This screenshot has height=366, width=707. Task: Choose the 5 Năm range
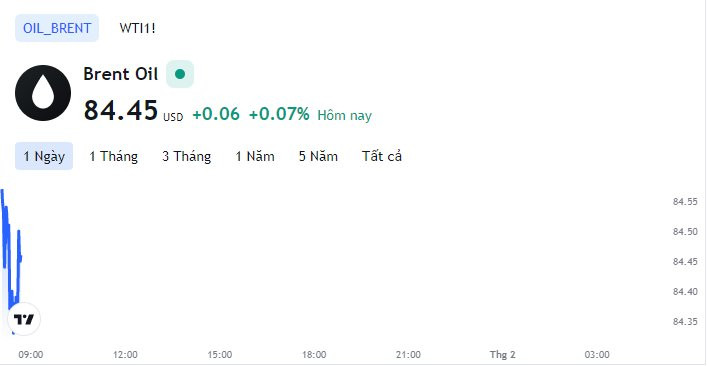click(x=318, y=156)
